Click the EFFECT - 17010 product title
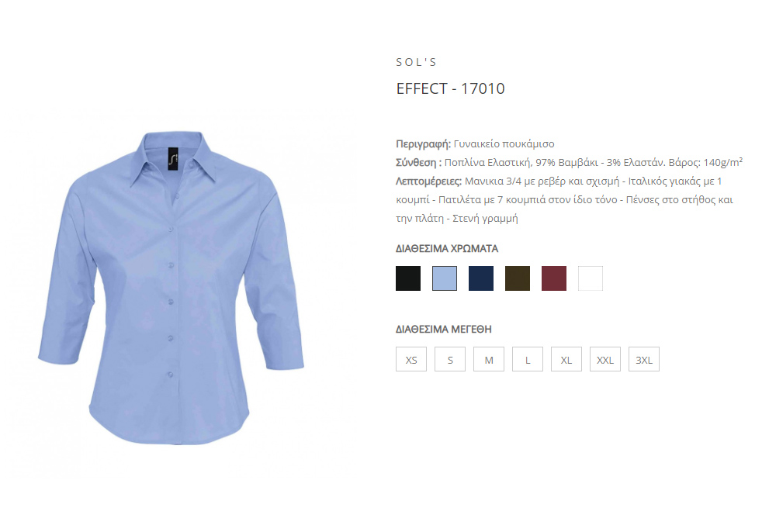 450,88
